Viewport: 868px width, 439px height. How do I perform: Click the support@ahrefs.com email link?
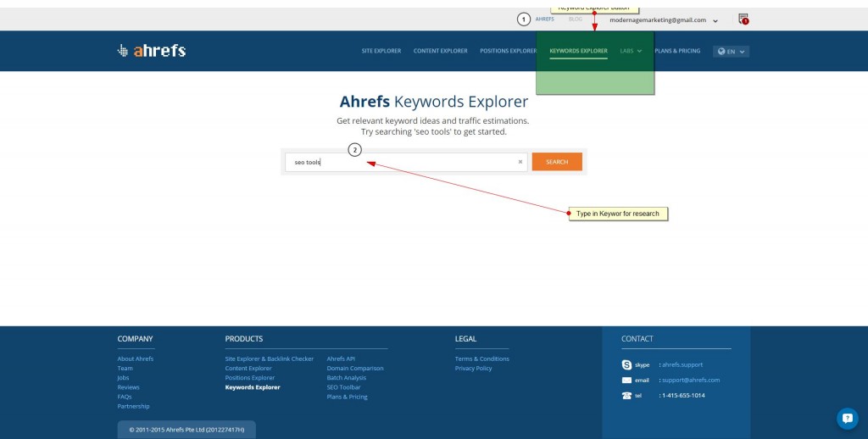click(x=691, y=381)
